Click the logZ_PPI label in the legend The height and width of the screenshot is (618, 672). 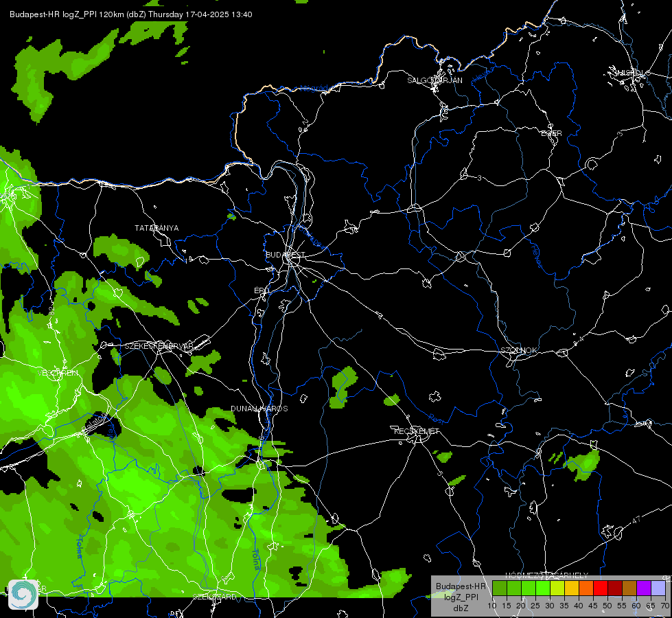click(x=461, y=597)
